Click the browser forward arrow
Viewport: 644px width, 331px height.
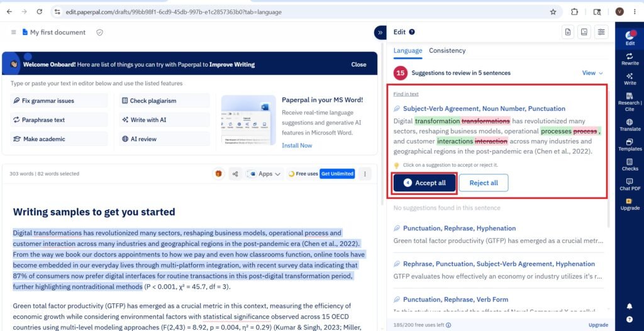pos(25,12)
